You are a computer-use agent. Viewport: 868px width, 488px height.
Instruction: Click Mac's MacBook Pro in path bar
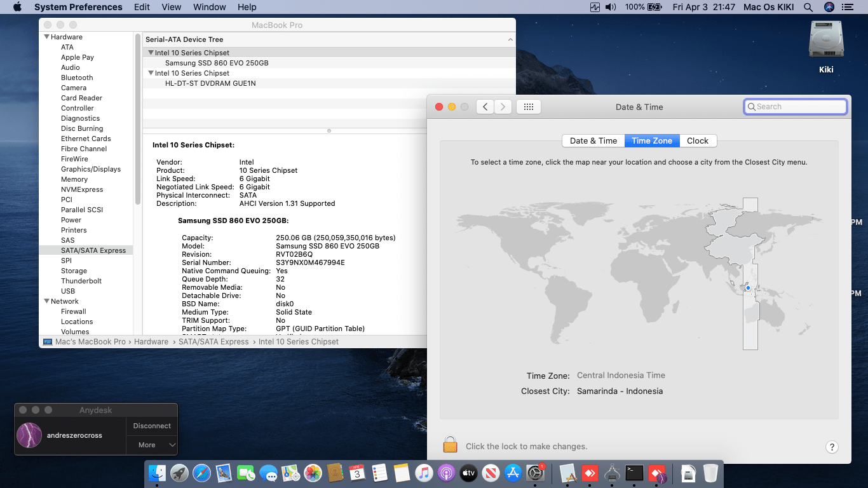[85, 342]
